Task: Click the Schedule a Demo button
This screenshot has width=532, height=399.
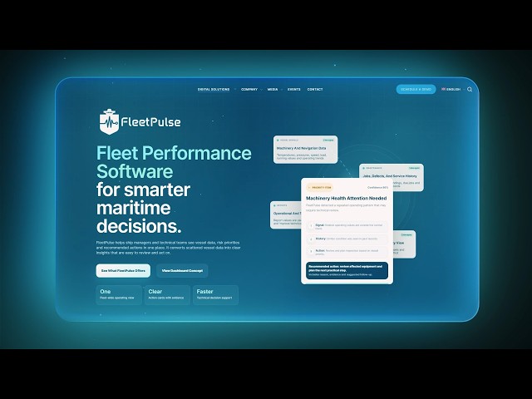Action: point(416,89)
